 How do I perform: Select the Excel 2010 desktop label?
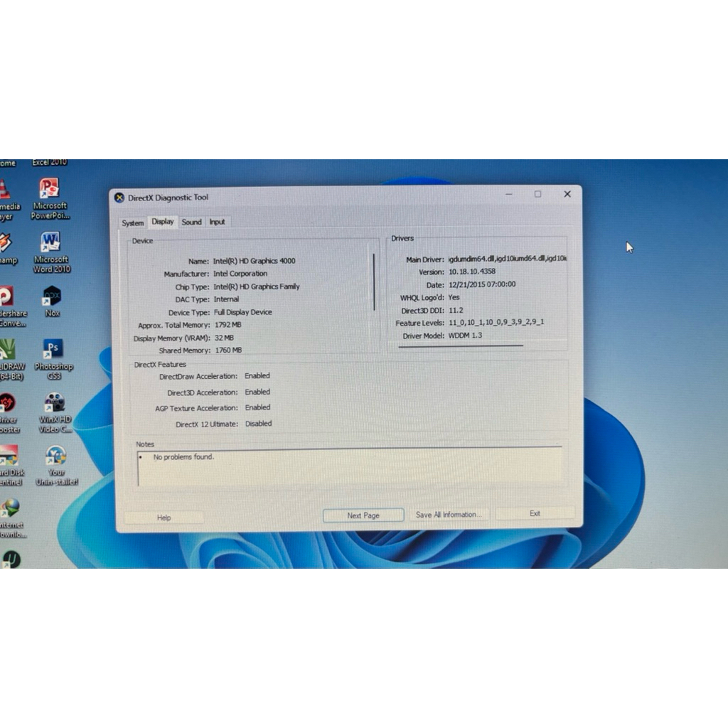[49, 163]
